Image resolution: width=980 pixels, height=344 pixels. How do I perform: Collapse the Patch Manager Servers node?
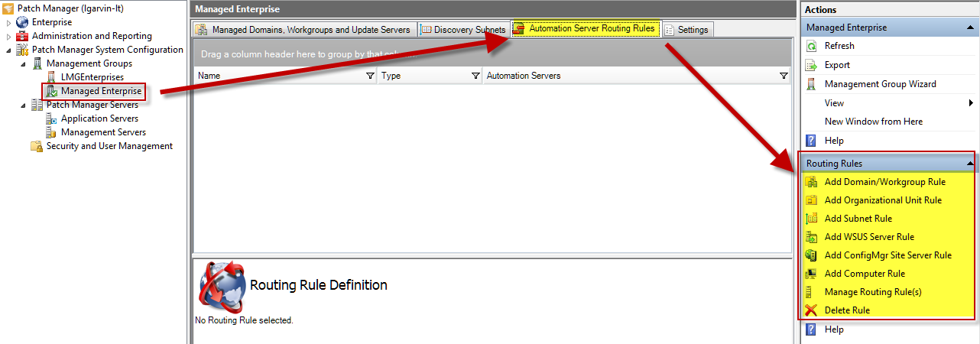pyautogui.click(x=24, y=105)
